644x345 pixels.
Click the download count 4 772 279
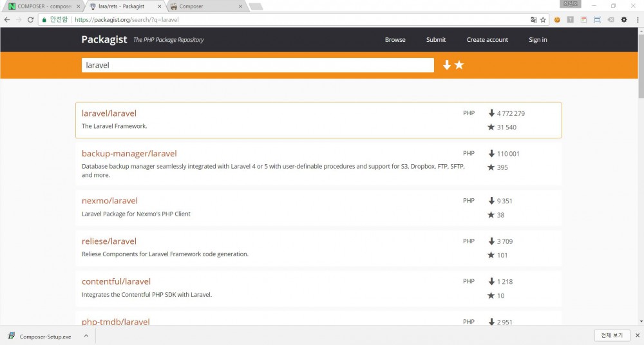click(511, 113)
